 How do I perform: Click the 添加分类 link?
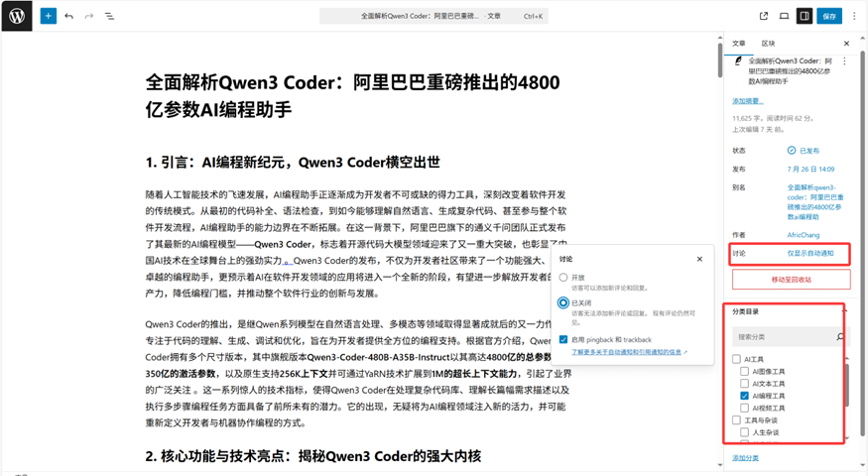(746, 458)
